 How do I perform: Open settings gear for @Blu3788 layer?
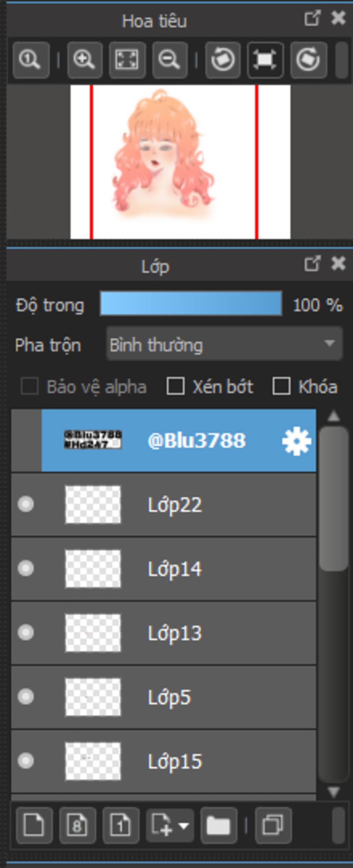[296, 441]
